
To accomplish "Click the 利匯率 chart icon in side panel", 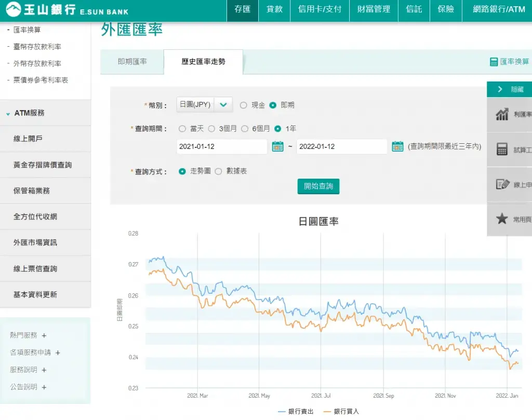I will 502,115.
